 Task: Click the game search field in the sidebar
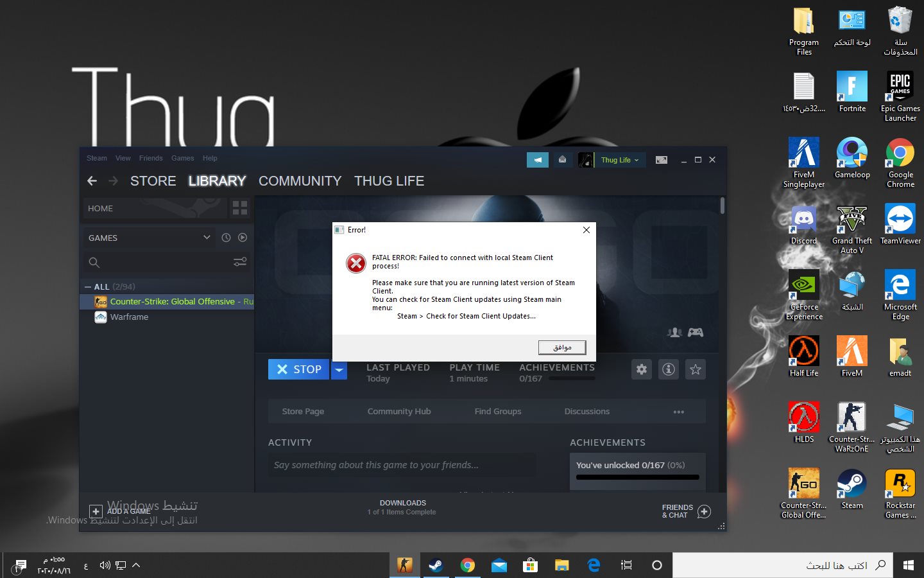tap(154, 261)
